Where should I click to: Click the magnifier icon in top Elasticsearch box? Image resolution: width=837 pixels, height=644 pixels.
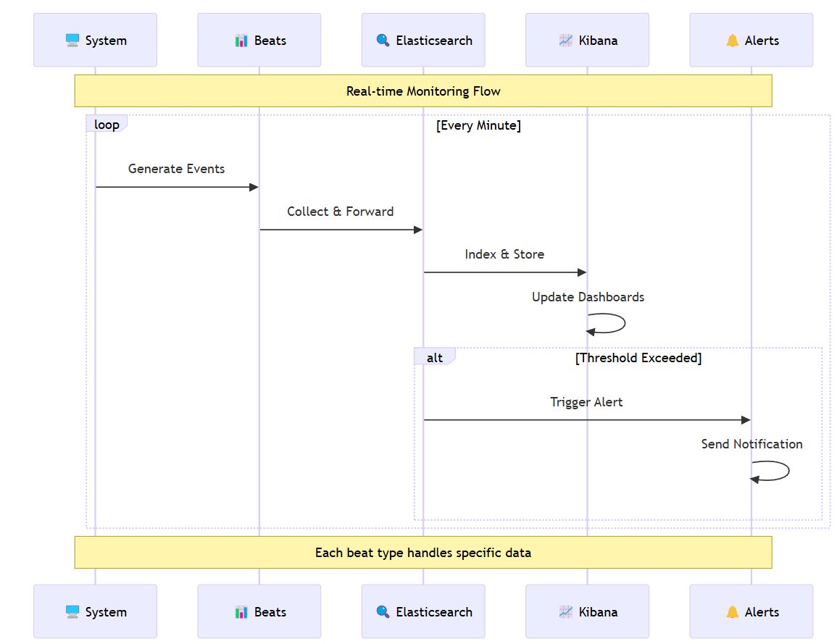pyautogui.click(x=383, y=41)
